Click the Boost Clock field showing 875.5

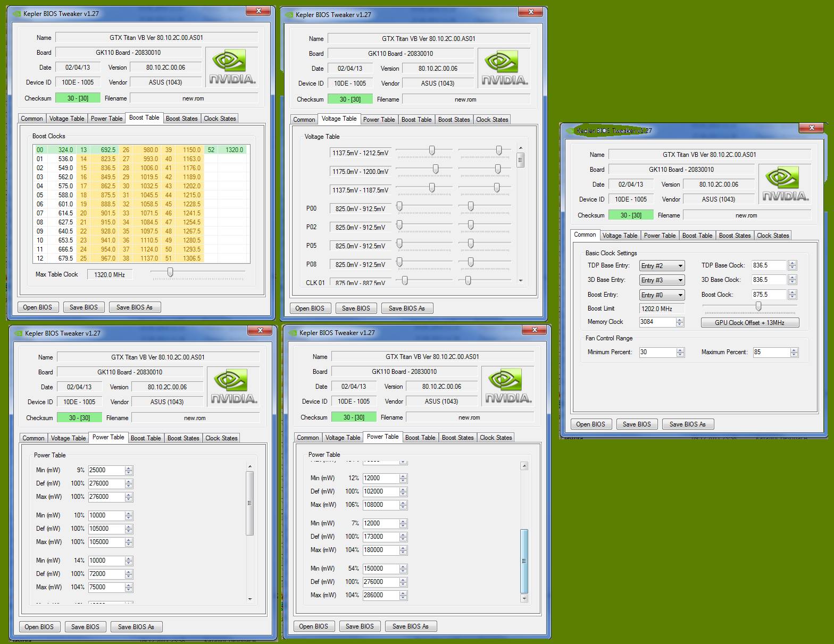click(x=769, y=295)
